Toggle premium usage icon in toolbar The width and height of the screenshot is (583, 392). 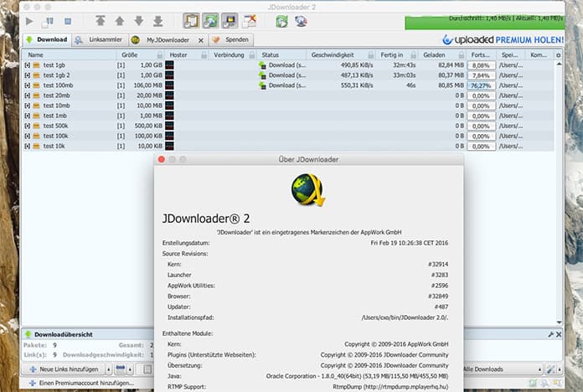click(230, 21)
